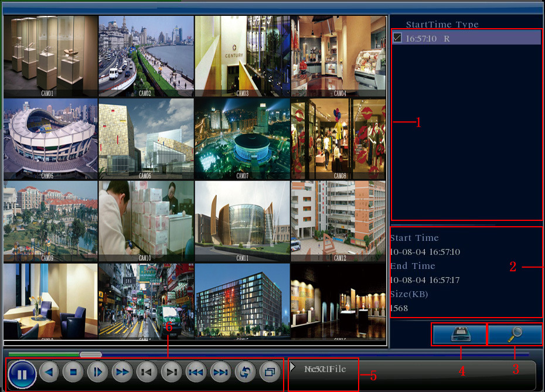Click the fast forward button
Viewport: 545px width, 392px height.
click(122, 372)
